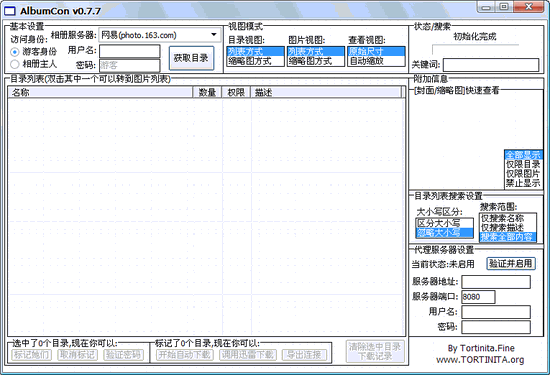The width and height of the screenshot is (550, 375).
Task: Click the 清除选中目录下载记录 button
Action: 375,351
